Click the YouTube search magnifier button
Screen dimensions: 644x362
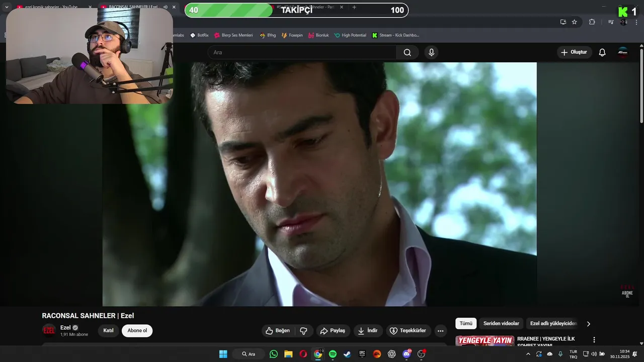click(407, 52)
